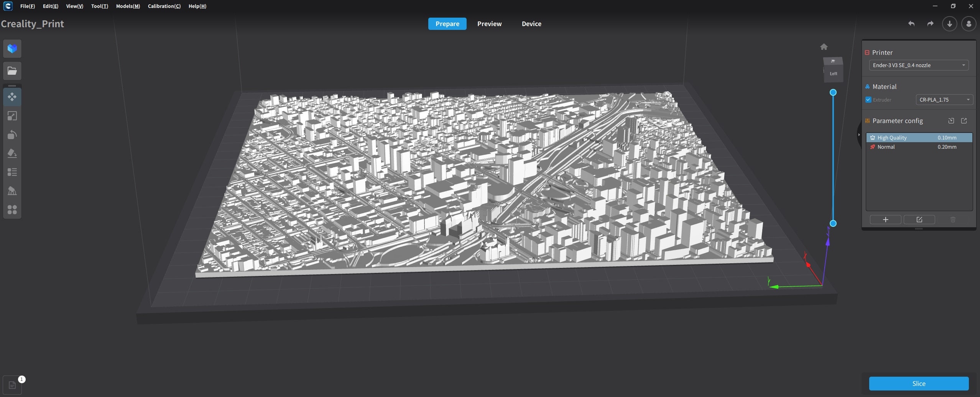The image size is (980, 397).
Task: Click the Slice button
Action: point(918,383)
